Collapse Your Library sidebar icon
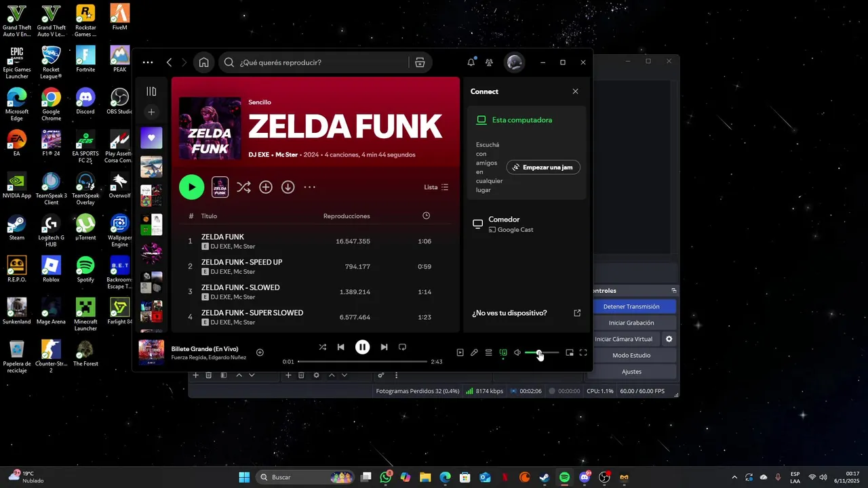 coord(151,91)
